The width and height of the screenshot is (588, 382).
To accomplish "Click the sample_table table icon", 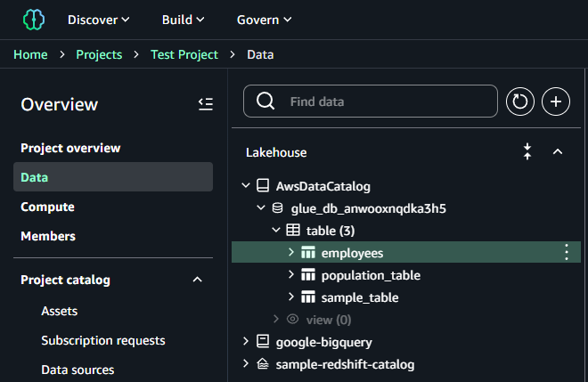I will click(308, 297).
